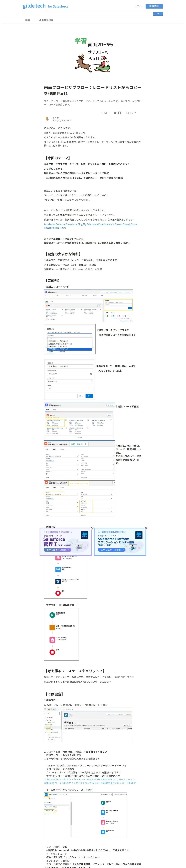This screenshot has width=186, height=868.
Task: Open the 取引先レコードページ screenshot image
Action: (x=89, y=306)
